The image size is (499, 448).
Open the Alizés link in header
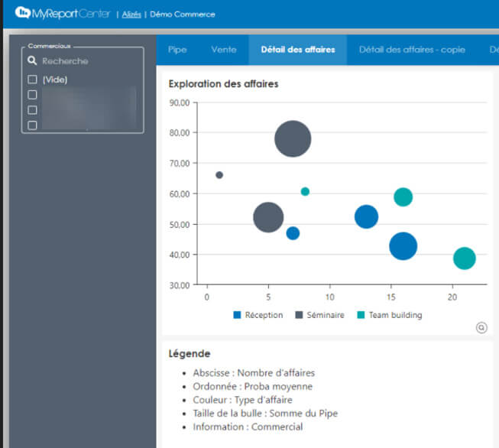point(131,15)
